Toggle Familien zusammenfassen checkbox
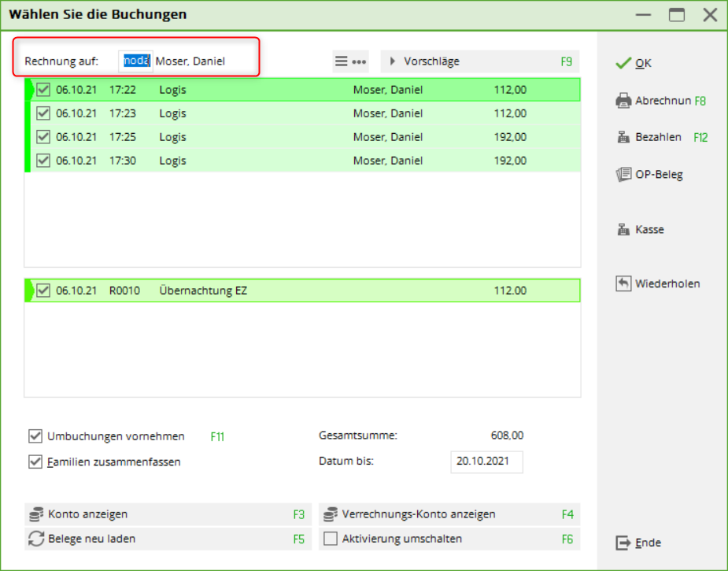Screen dimensions: 728x571 [x=35, y=462]
